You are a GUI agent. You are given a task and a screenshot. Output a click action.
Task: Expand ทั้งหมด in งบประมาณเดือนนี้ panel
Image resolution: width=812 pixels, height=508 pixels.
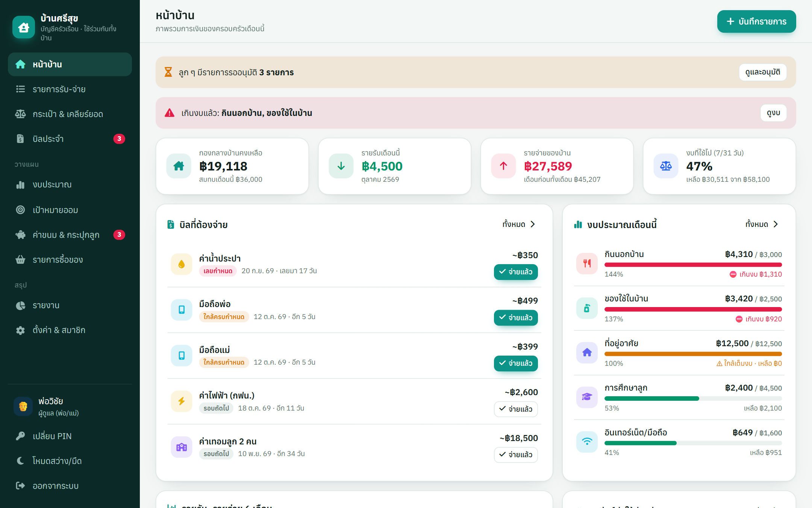click(762, 224)
